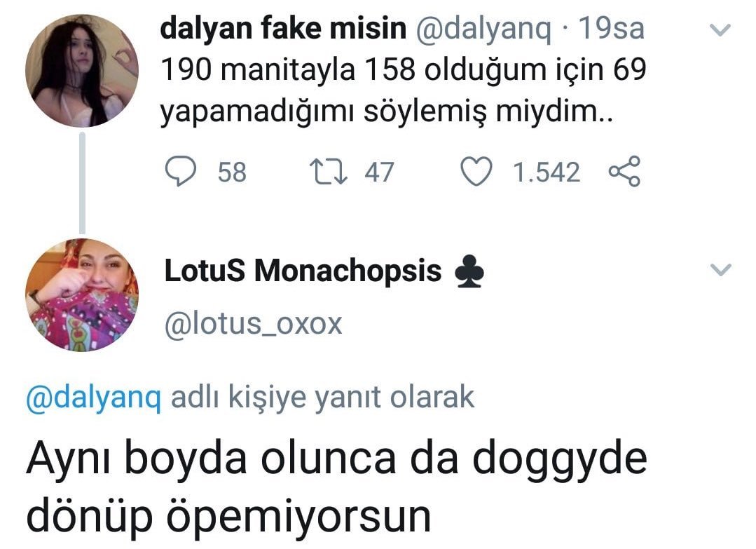
Task: Open the tweet text starting "190 manitayla"
Action: tap(402, 90)
